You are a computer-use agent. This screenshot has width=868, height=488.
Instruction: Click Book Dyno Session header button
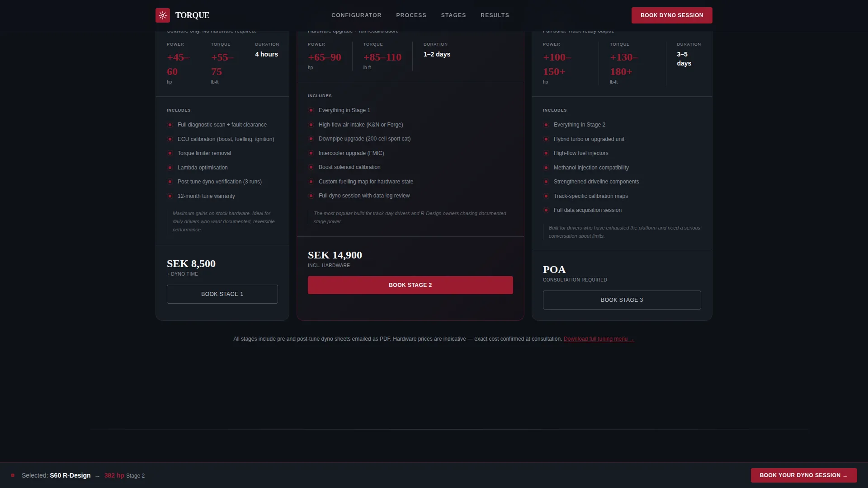point(672,15)
